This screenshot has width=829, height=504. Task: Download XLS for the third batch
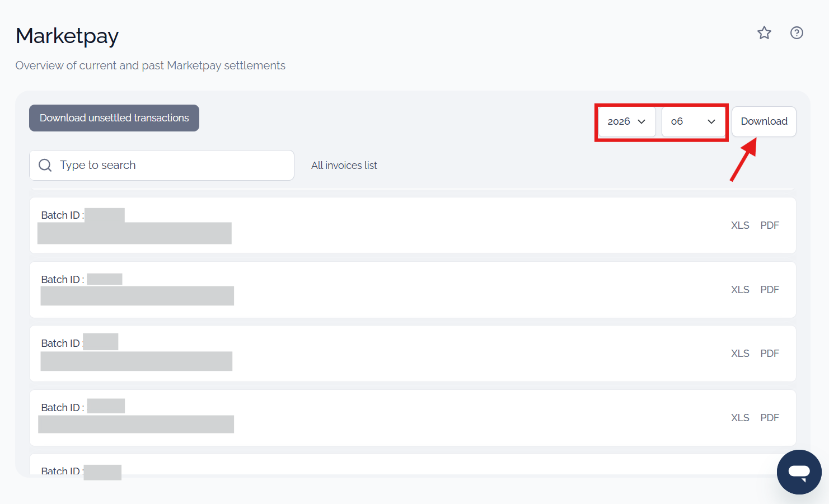(740, 354)
